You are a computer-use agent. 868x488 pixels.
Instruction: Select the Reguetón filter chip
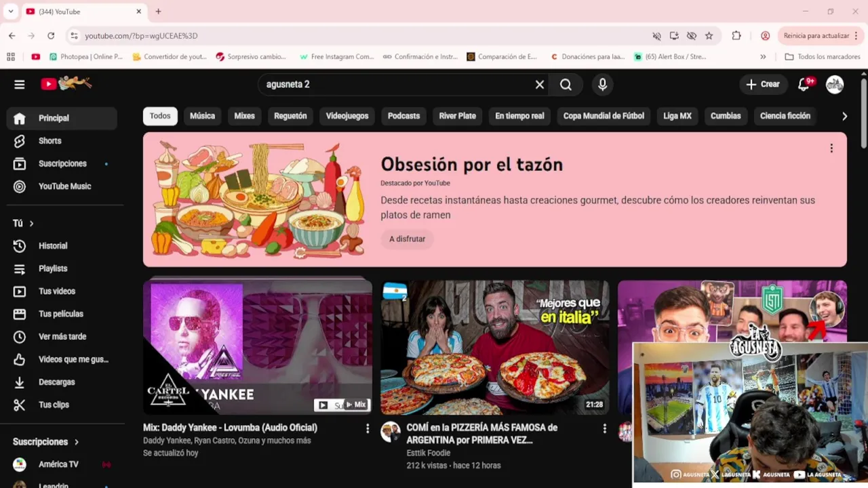290,117
